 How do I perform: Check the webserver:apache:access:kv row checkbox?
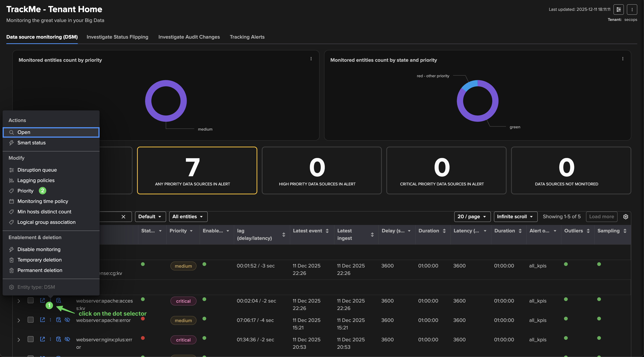click(31, 300)
